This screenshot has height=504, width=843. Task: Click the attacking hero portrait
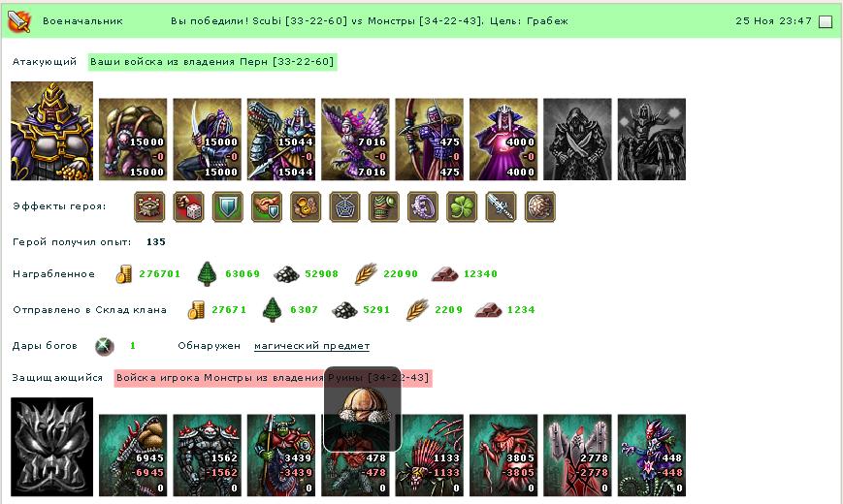52,131
